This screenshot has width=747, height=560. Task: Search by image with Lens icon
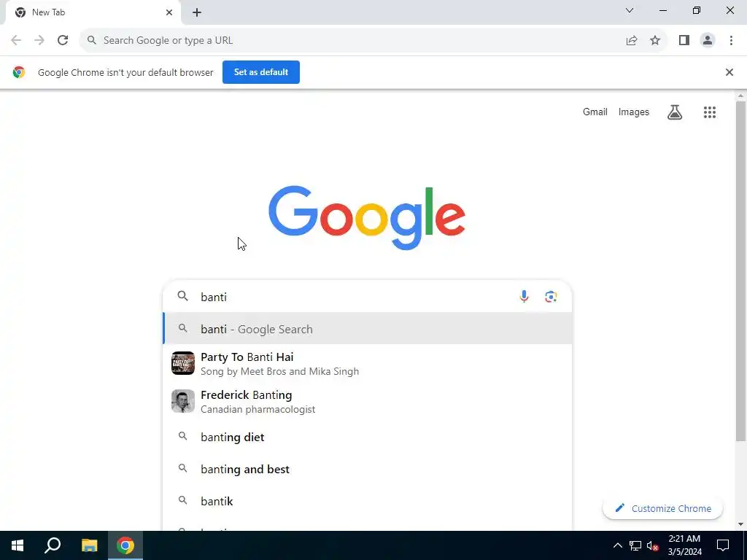551,297
